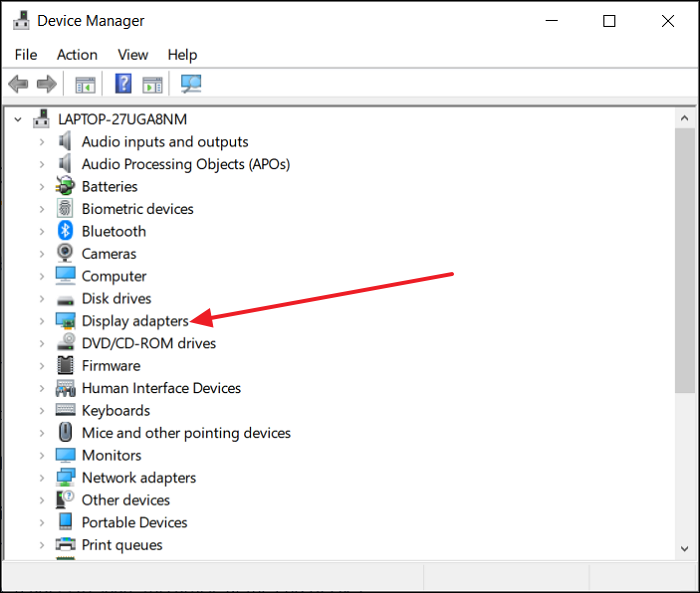Click the Bluetooth device icon
The width and height of the screenshot is (700, 593).
point(66,231)
